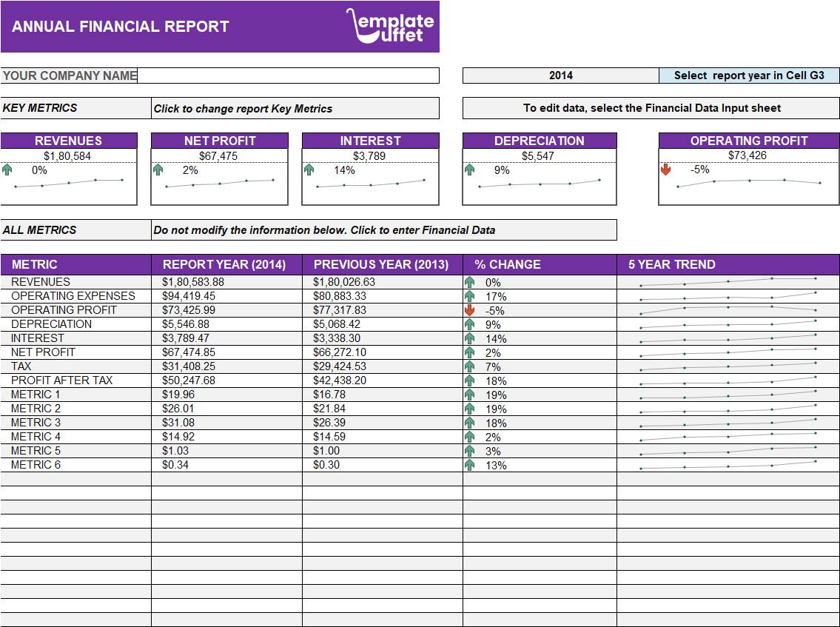Click red down arrow in Operating Profit row

coord(470,310)
